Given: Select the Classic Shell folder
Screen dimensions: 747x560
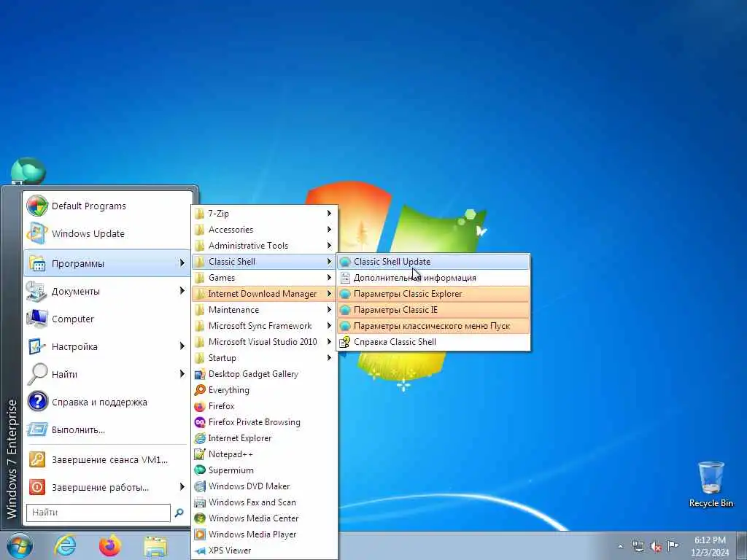Looking at the screenshot, I should coord(265,262).
